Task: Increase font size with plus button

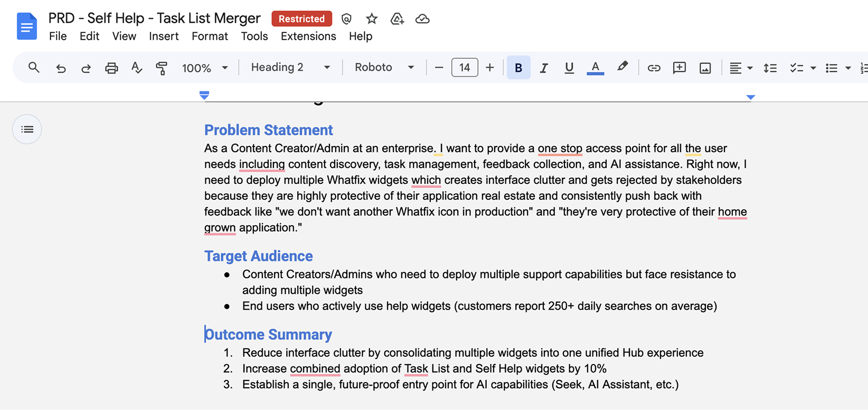Action: pos(490,68)
